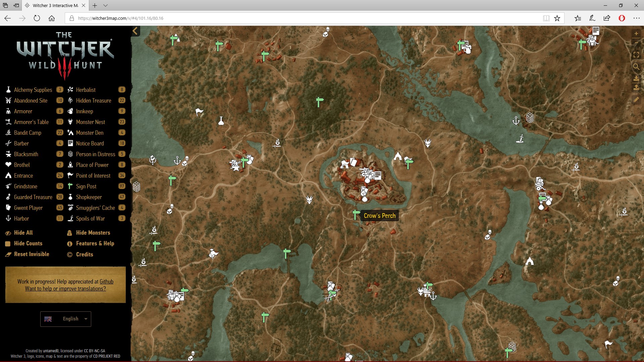
Task: Open the map search magnifier
Action: [636, 66]
